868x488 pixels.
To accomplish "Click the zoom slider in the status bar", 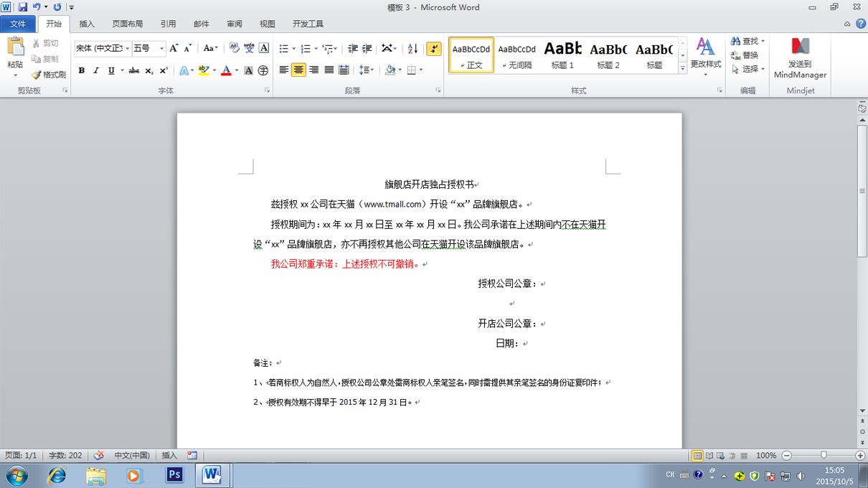I will (x=824, y=456).
